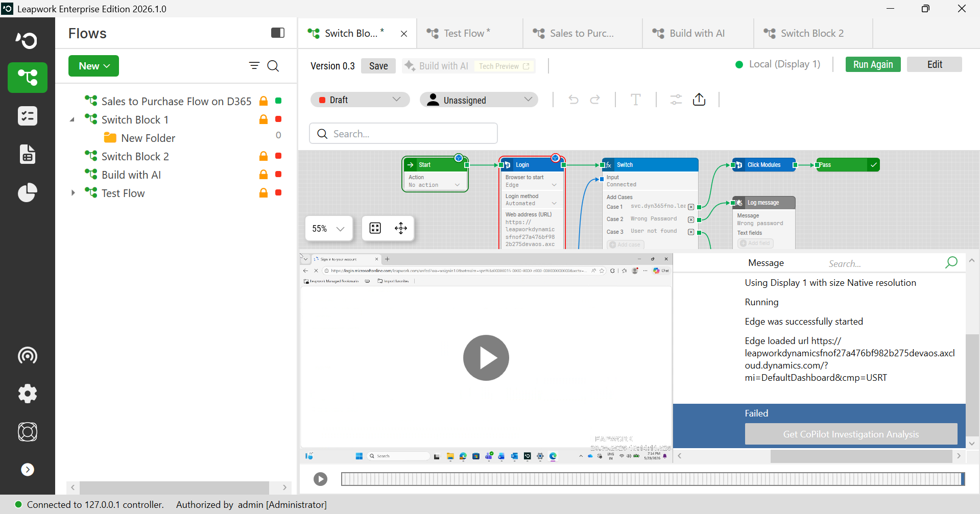Open the Reports document icon in the sidebar
The image size is (980, 514).
28,154
